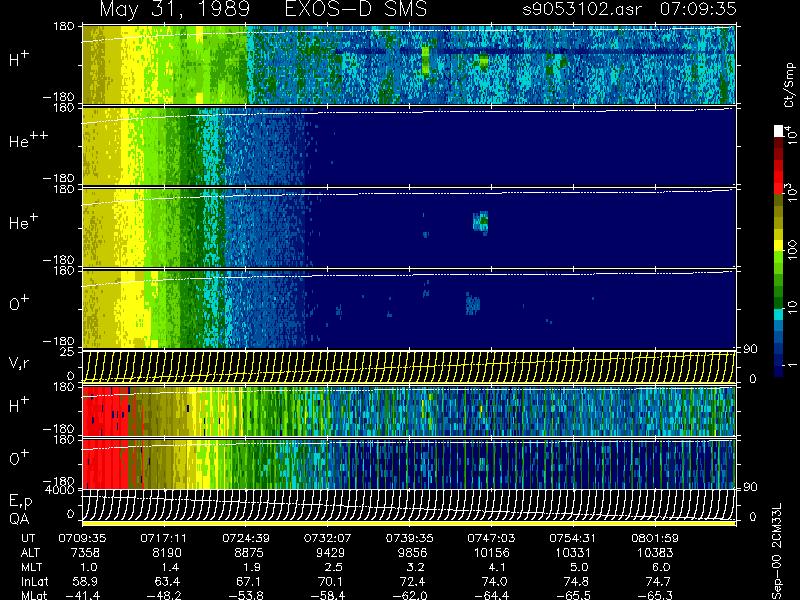Click the MLT value "6.0"
The image size is (800, 600).
click(x=661, y=567)
